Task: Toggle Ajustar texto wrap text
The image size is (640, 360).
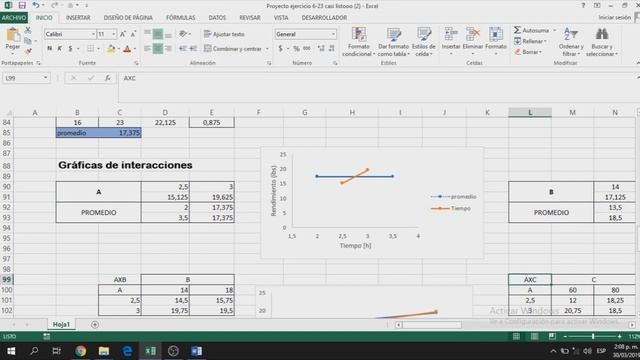Action: coord(224,34)
